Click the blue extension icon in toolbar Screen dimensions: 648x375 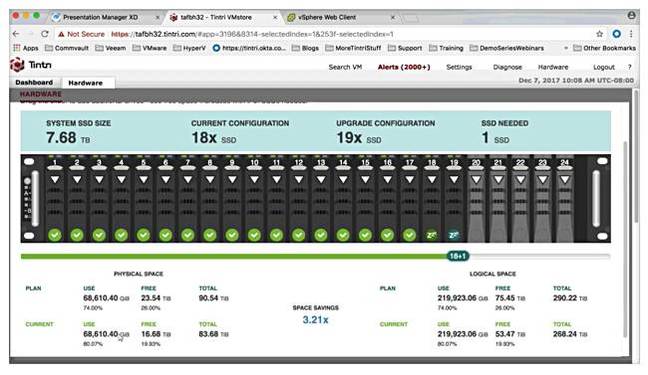(616, 34)
